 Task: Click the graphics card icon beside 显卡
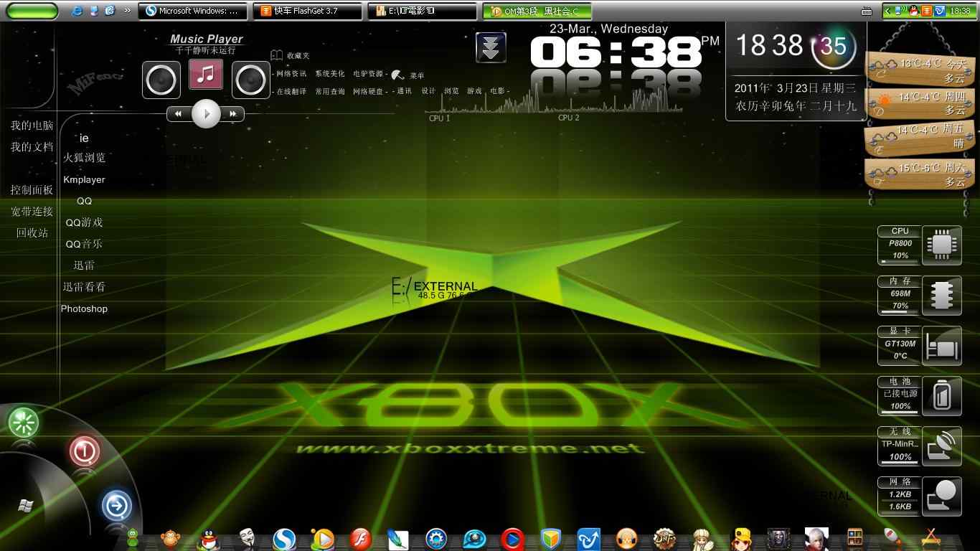click(942, 345)
